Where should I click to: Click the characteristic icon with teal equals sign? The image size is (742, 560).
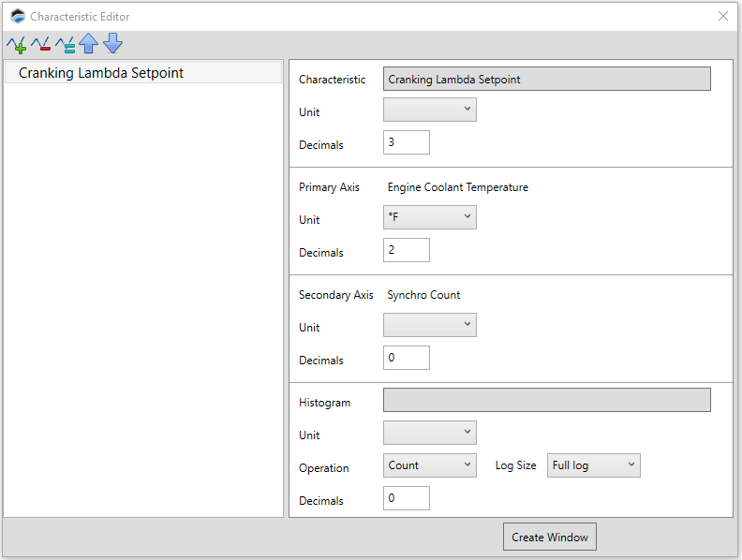65,44
